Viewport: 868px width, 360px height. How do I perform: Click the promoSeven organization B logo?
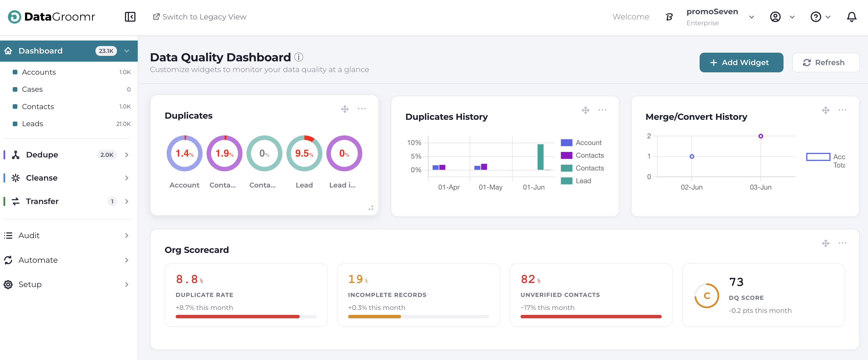tap(669, 17)
